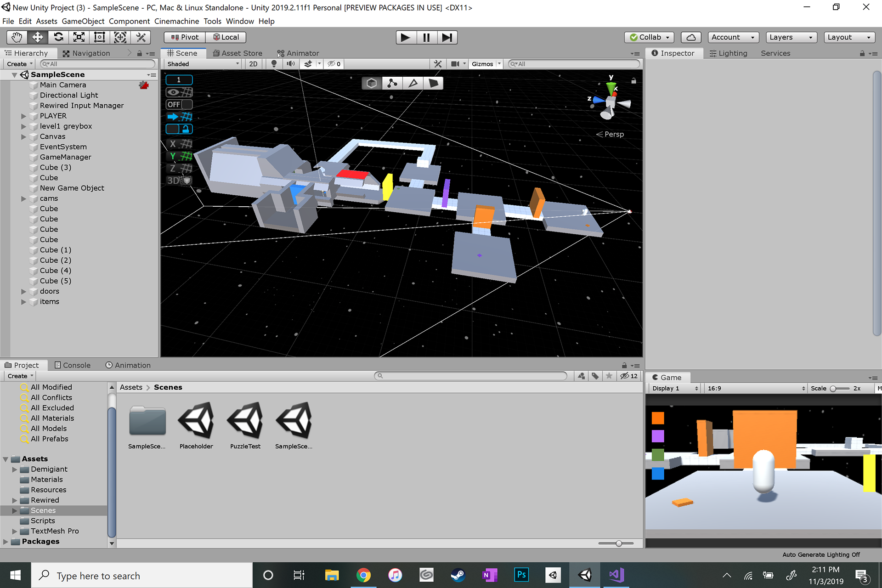
Task: Toggle scene audio speaker icon
Action: 290,64
